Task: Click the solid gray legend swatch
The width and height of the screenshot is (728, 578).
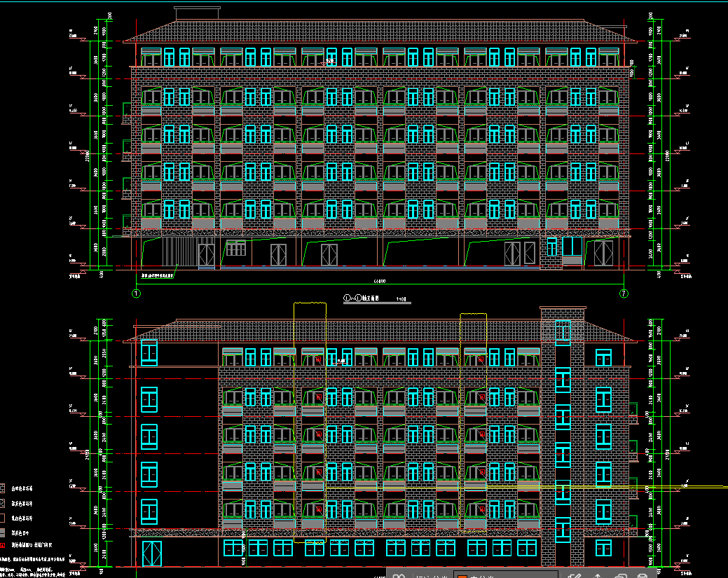Action: coord(3,532)
